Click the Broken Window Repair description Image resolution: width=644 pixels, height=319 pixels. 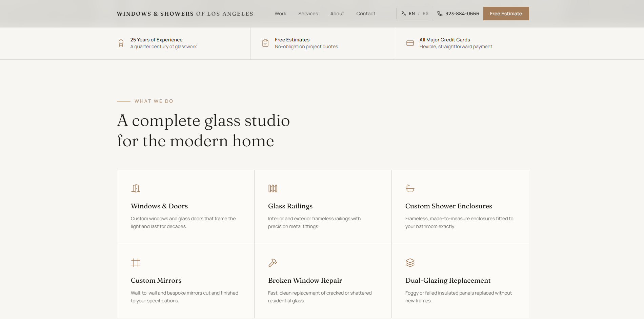[x=320, y=297]
